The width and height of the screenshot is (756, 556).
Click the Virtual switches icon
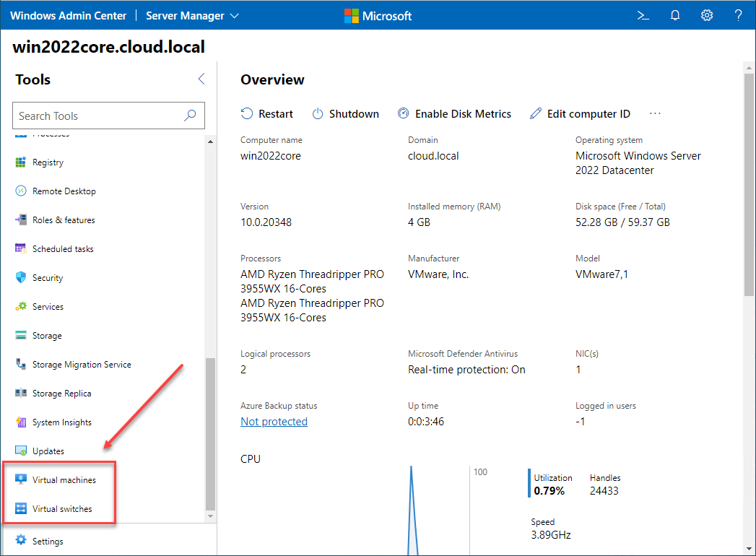point(21,509)
